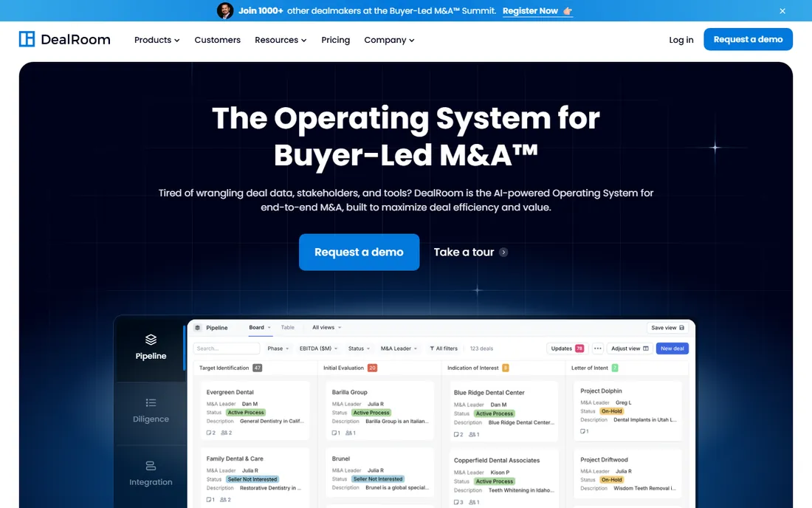Click the New deal button
Screen dimensions: 812x508
pyautogui.click(x=672, y=349)
